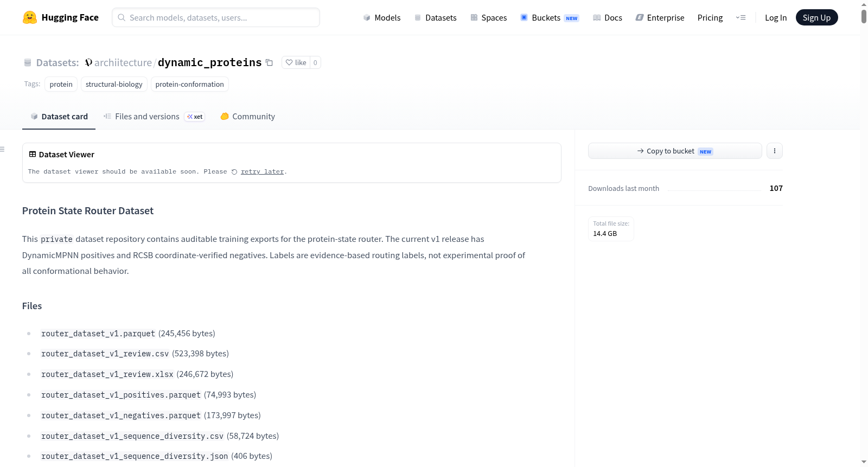
Task: Open the archiitecture profile link
Action: tap(123, 62)
